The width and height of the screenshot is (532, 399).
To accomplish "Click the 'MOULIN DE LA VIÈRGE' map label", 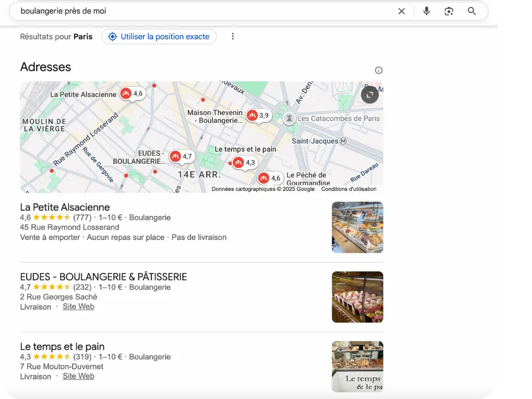I will [44, 125].
